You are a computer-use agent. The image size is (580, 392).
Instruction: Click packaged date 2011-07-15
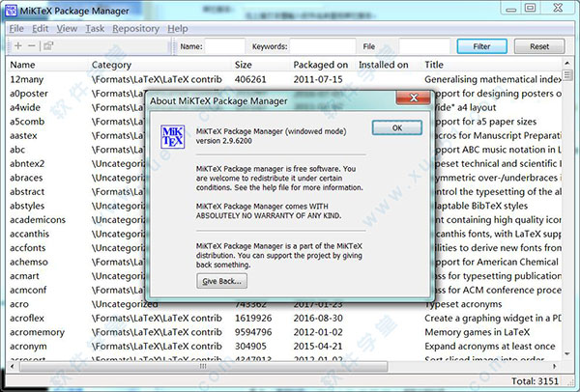point(318,79)
